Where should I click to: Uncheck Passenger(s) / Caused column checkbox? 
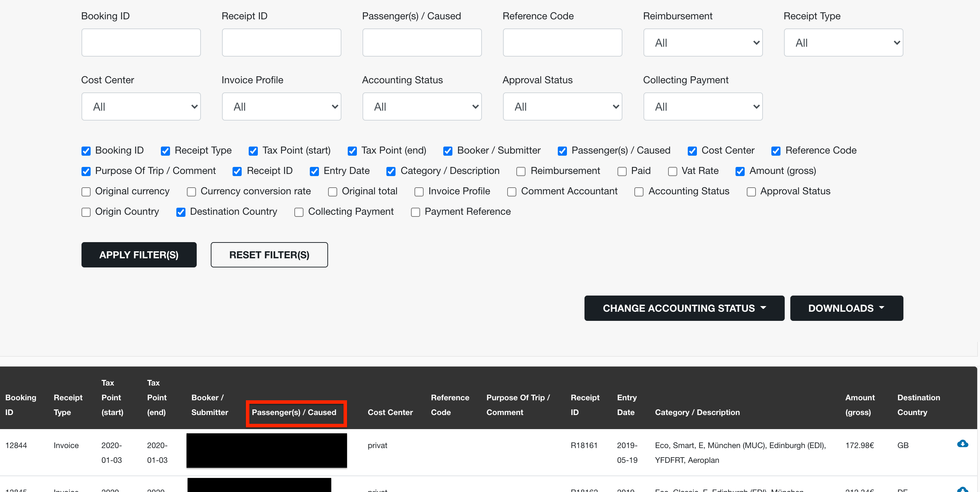click(x=562, y=151)
